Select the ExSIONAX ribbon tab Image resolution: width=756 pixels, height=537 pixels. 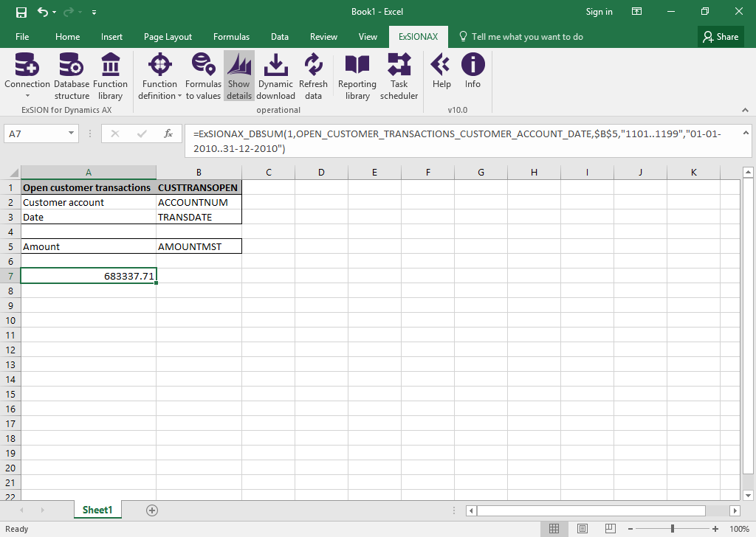pyautogui.click(x=418, y=37)
